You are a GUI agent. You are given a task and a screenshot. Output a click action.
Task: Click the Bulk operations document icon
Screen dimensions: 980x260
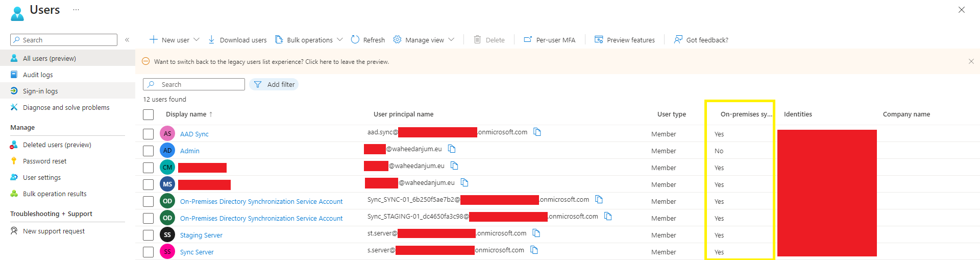[279, 39]
